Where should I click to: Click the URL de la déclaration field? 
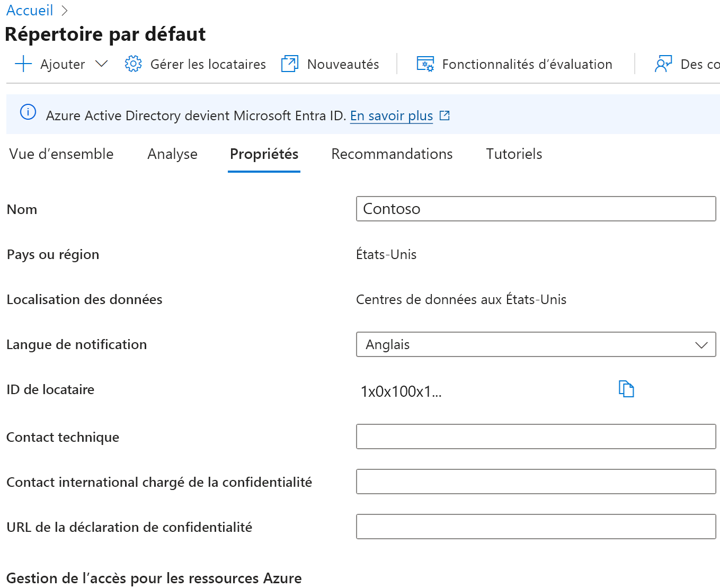point(536,527)
